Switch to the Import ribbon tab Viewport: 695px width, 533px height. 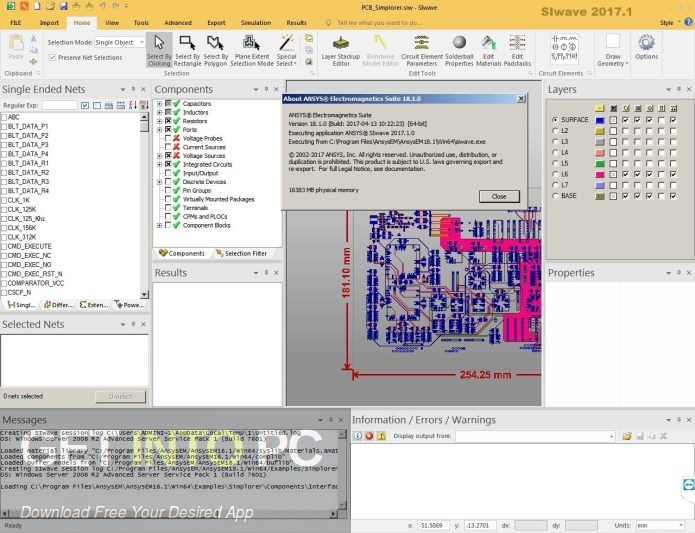49,23
